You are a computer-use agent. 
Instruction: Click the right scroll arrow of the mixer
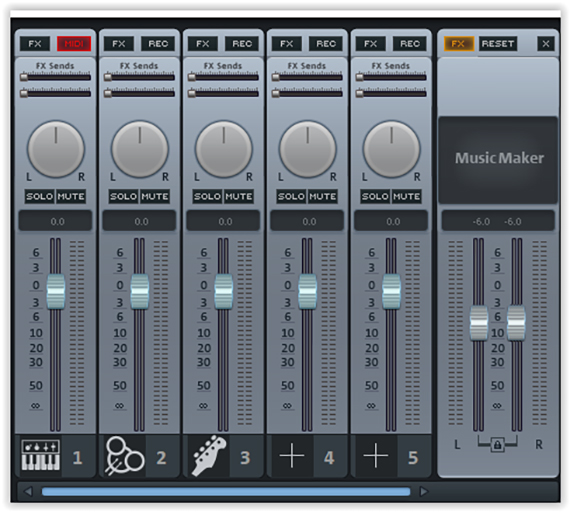(x=424, y=492)
